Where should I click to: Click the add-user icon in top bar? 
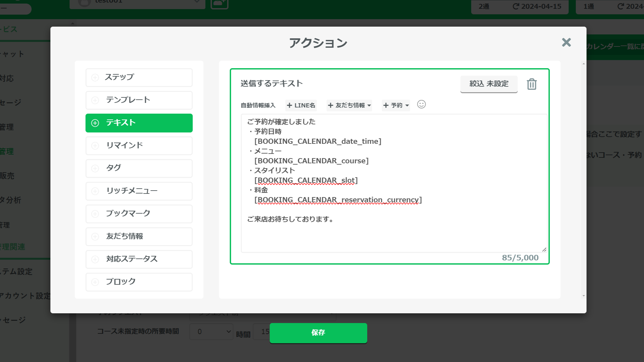coord(219,3)
